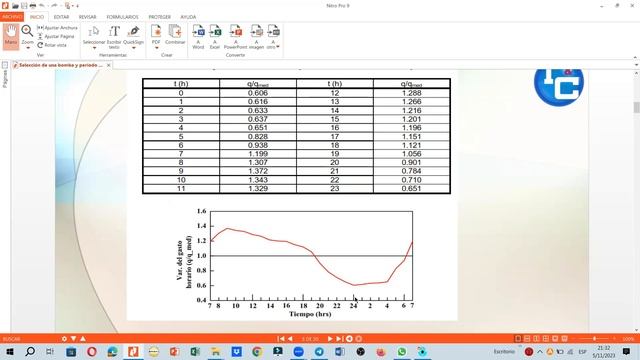Choose the Seleccionar tool
The image size is (640, 360).
(94, 35)
